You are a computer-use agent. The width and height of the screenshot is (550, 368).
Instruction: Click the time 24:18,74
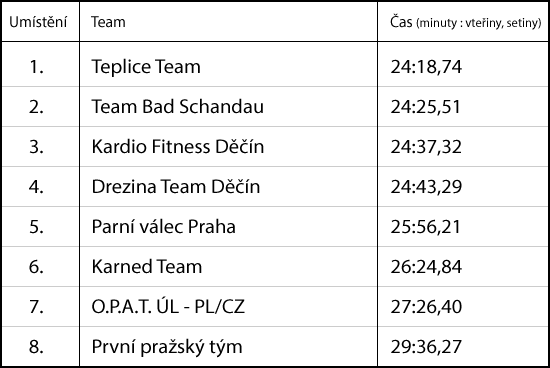[426, 67]
